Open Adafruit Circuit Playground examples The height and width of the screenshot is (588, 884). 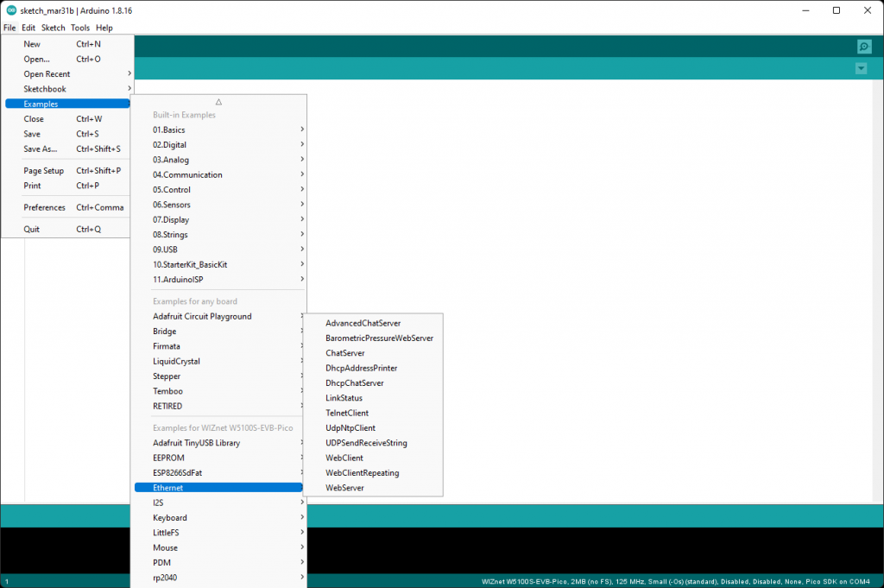pyautogui.click(x=218, y=316)
